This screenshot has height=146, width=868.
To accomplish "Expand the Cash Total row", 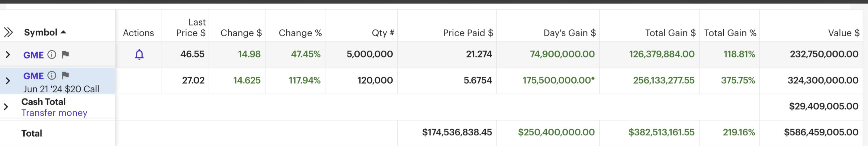I will pos(6,107).
